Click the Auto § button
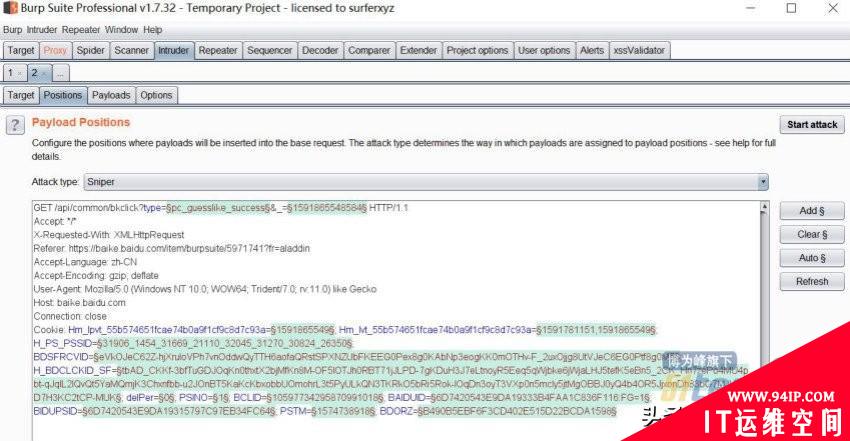The height and width of the screenshot is (441, 850). pyautogui.click(x=812, y=258)
